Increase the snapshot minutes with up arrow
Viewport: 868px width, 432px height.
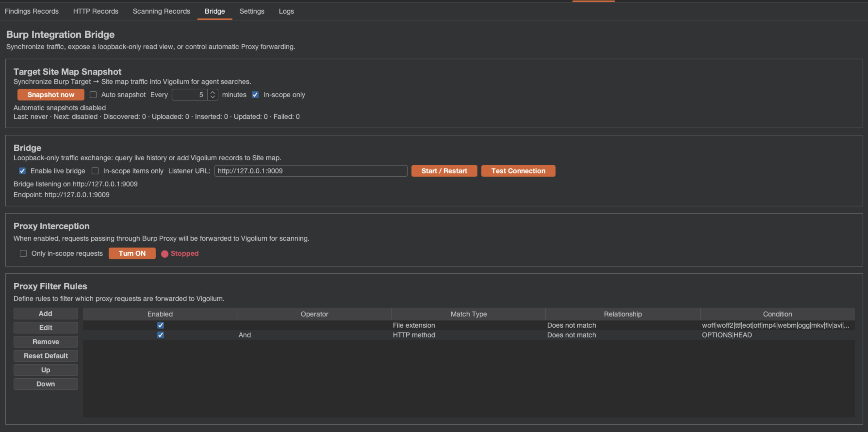(213, 92)
